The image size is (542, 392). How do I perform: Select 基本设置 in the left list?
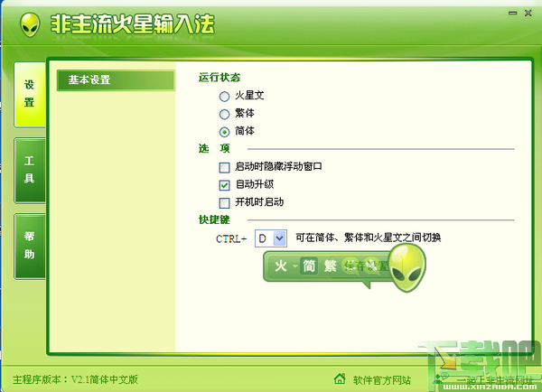[x=116, y=80]
